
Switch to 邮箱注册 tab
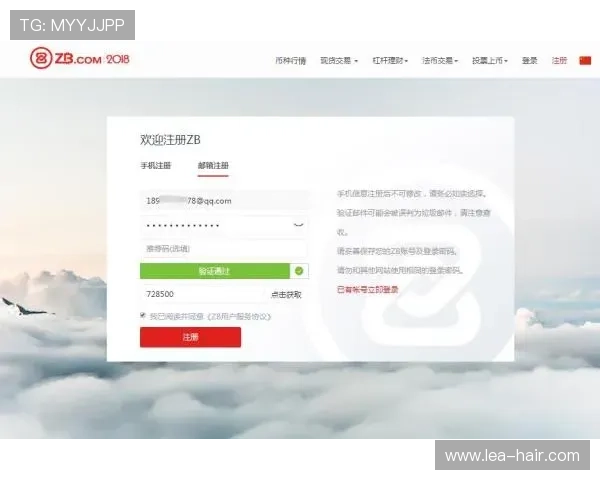coord(213,166)
